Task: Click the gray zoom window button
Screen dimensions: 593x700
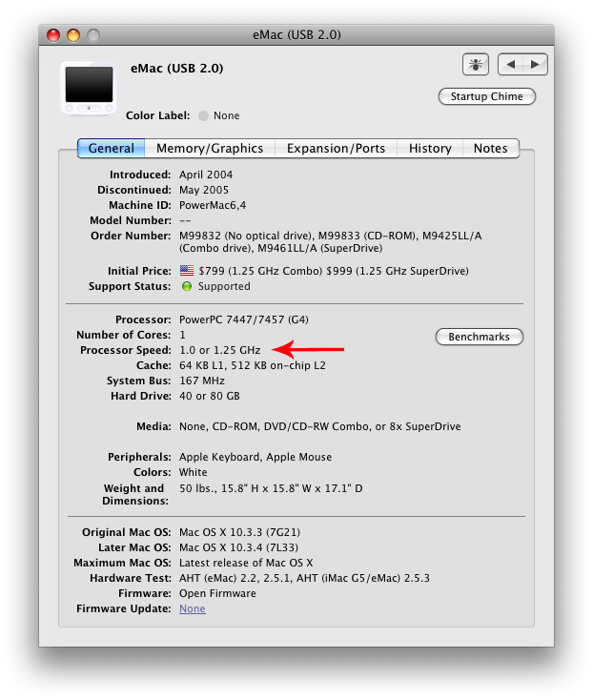Action: tap(93, 35)
